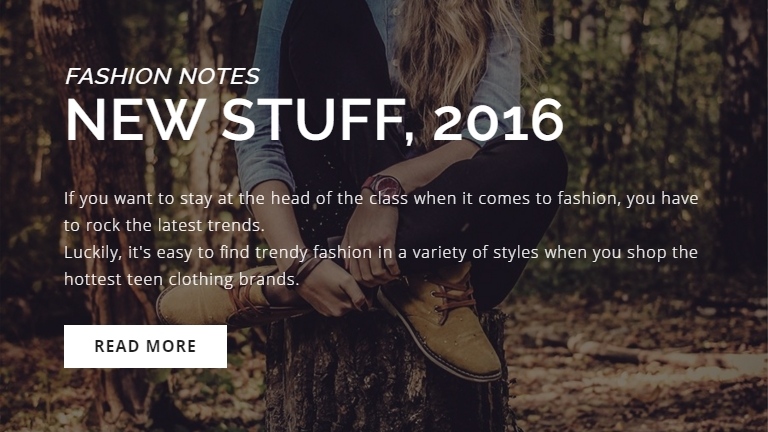Click the line 'to rock the latest trends.'
Screen dimensions: 768x432
(x=164, y=225)
